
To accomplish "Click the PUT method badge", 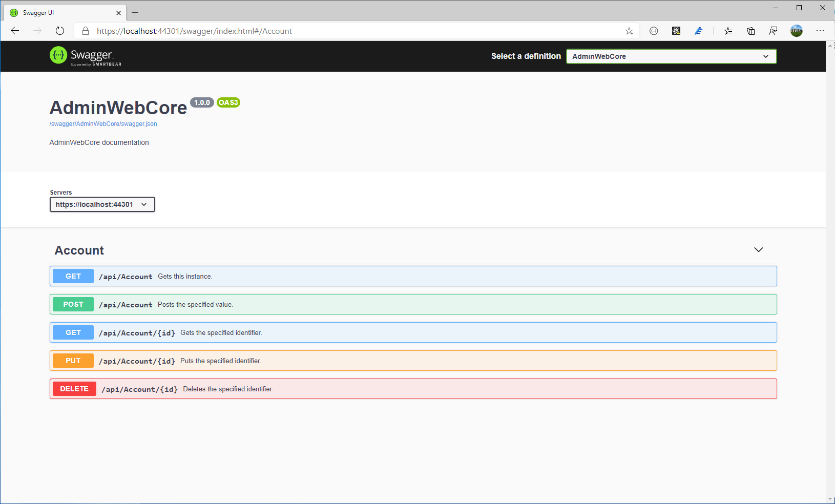I will click(x=73, y=361).
